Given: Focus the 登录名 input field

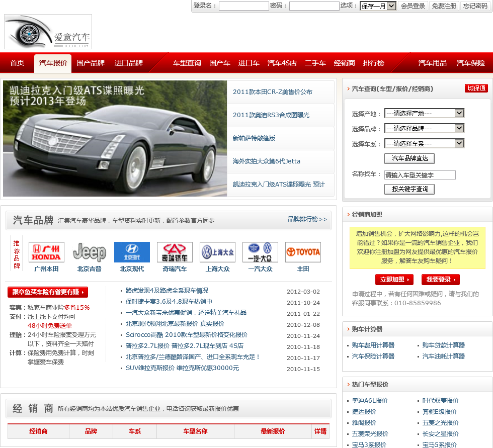Looking at the screenshot, I should [243, 6].
